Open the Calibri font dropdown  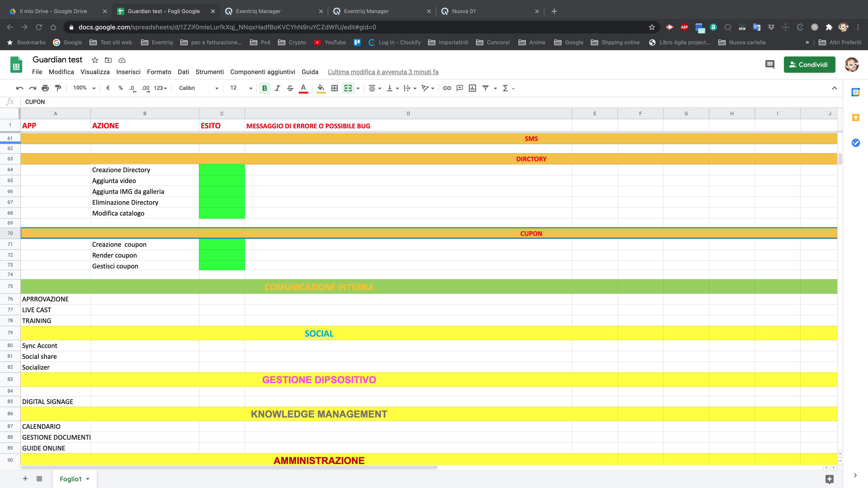(198, 88)
